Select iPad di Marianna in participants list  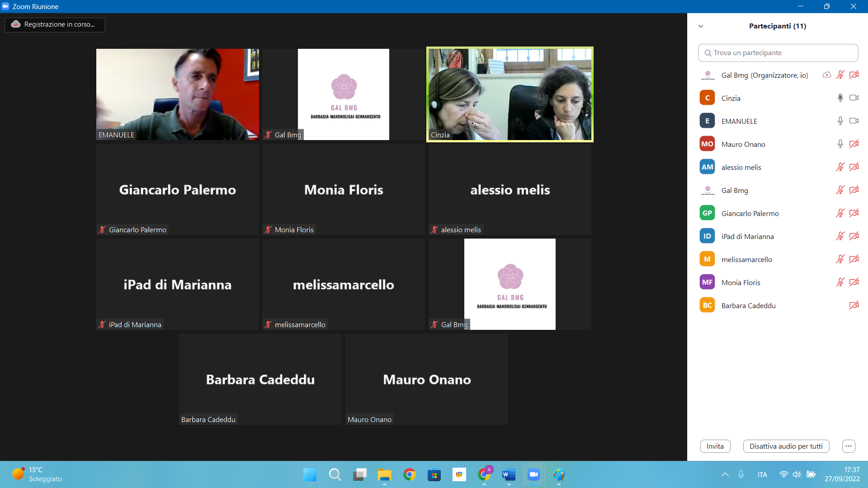coord(747,236)
